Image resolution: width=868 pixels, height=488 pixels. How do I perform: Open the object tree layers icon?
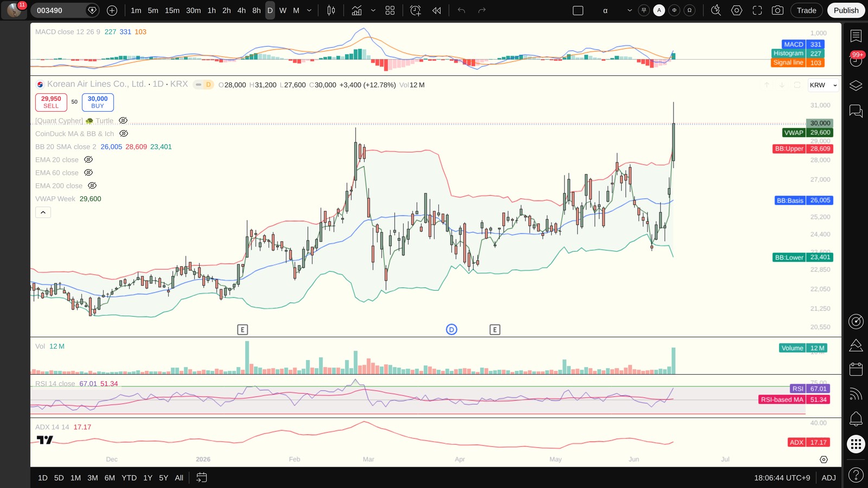pyautogui.click(x=856, y=86)
